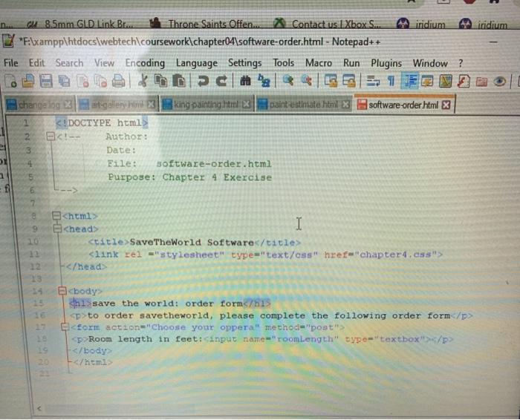The image size is (520, 420).
Task: Save the current file using toolbar
Action: click(x=46, y=81)
